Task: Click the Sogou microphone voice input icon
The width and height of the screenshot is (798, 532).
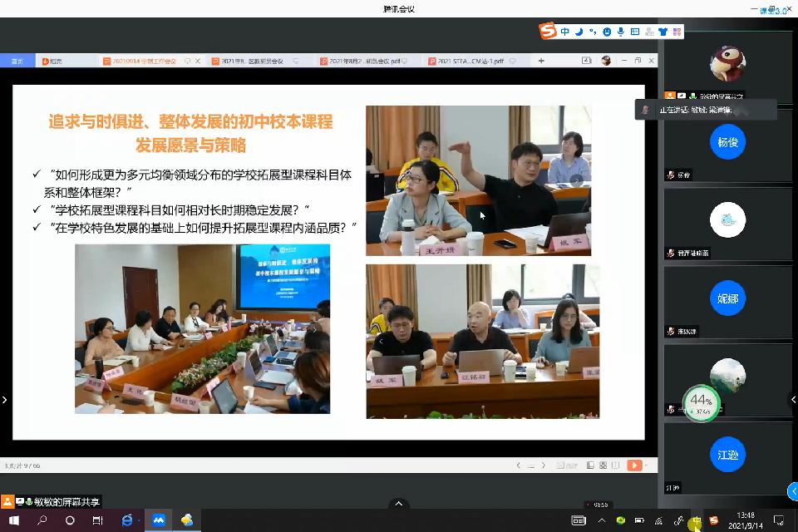Action: 621,32
